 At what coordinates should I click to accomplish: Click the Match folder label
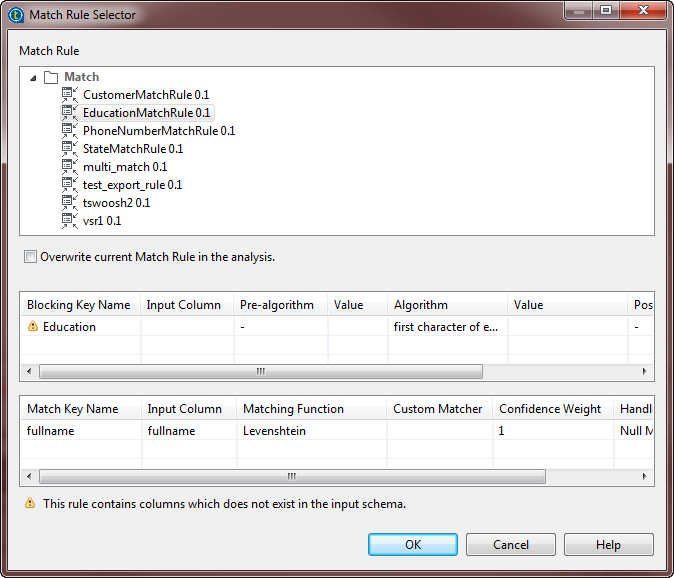pos(82,77)
